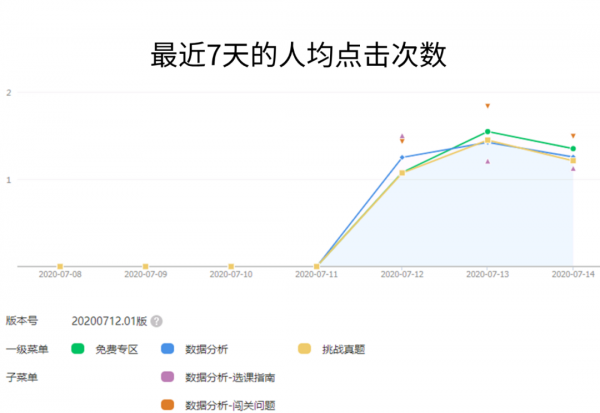Click the green data point on 2020-07-13
600x413 pixels.
[x=488, y=132]
